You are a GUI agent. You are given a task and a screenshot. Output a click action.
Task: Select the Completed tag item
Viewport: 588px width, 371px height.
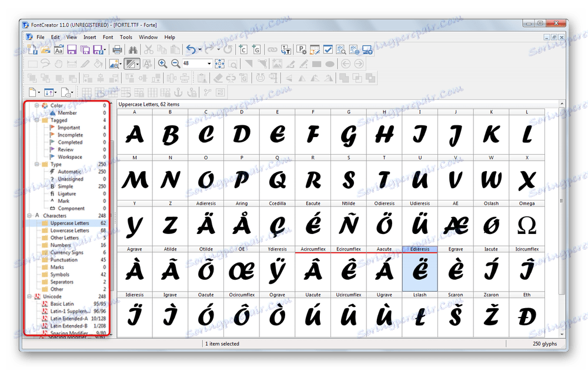pyautogui.click(x=70, y=142)
